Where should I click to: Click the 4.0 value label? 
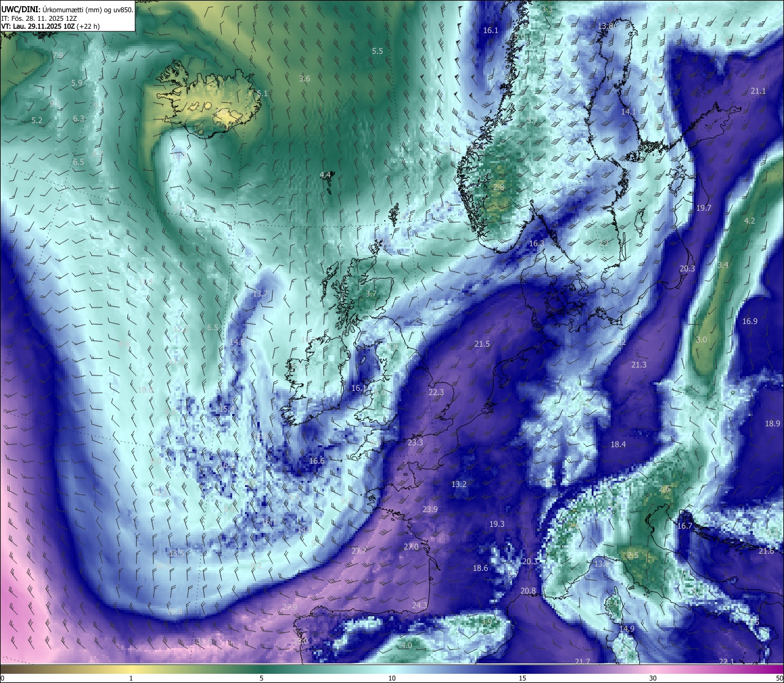coord(407,646)
